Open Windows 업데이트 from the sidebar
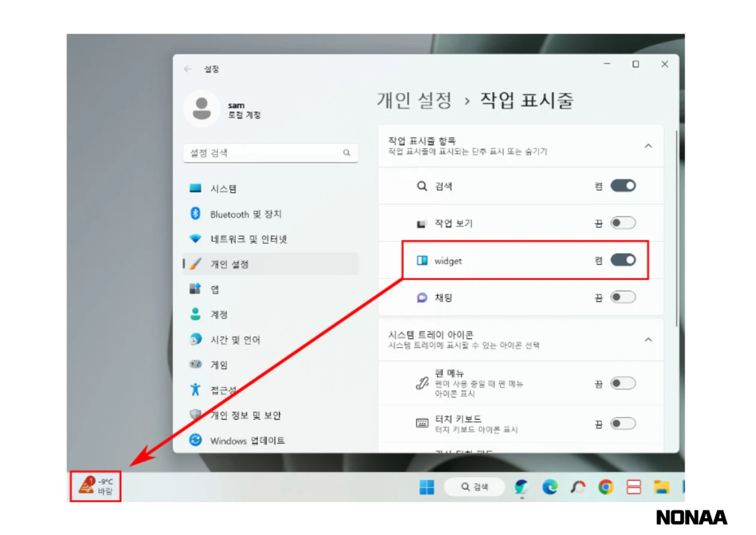Image resolution: width=756 pixels, height=535 pixels. [x=248, y=440]
